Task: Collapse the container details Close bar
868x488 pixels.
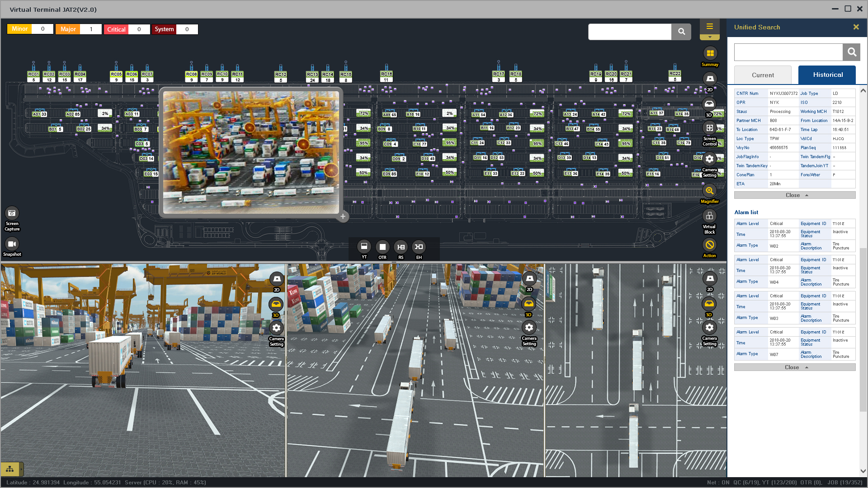Action: [794, 195]
